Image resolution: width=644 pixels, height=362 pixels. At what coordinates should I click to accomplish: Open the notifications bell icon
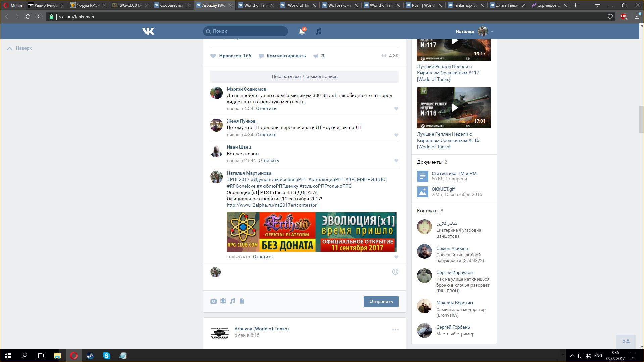click(x=302, y=31)
